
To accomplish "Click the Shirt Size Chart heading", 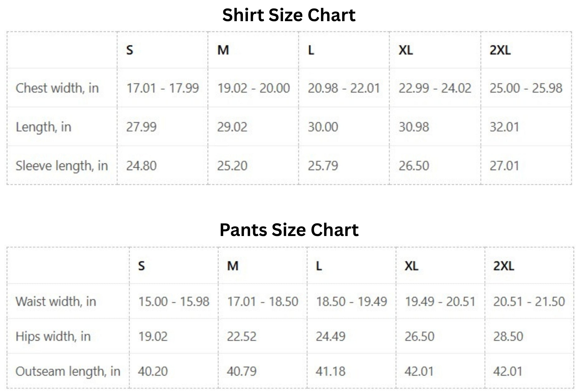I will point(289,15).
